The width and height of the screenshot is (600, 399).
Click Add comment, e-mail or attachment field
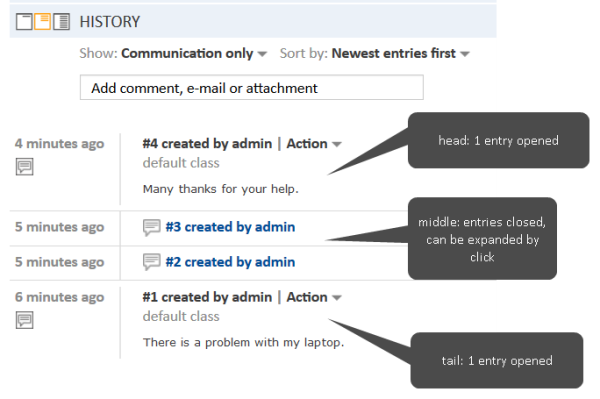(252, 88)
